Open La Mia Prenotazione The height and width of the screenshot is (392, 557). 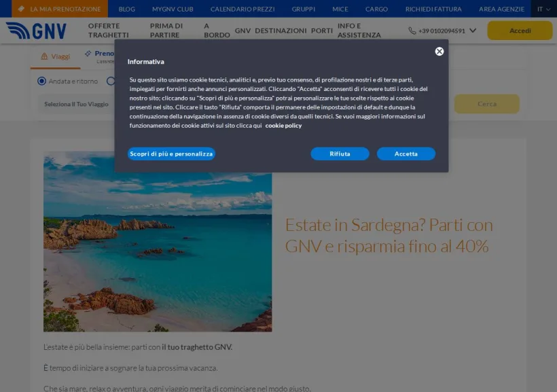(x=60, y=9)
